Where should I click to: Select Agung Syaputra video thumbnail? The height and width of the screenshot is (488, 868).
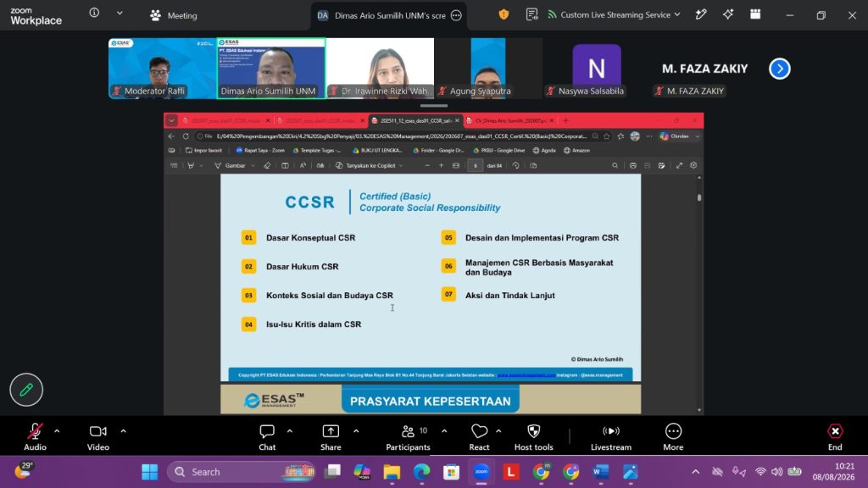pos(488,69)
